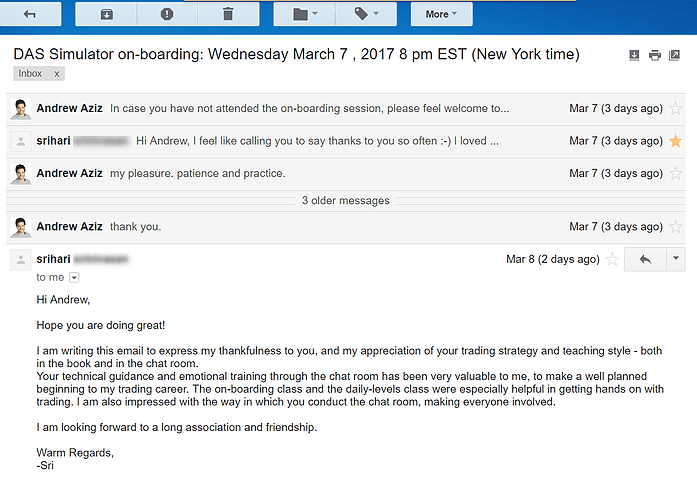This screenshot has height=480, width=697.
Task: Open the conversation in a new window
Action: tap(676, 55)
